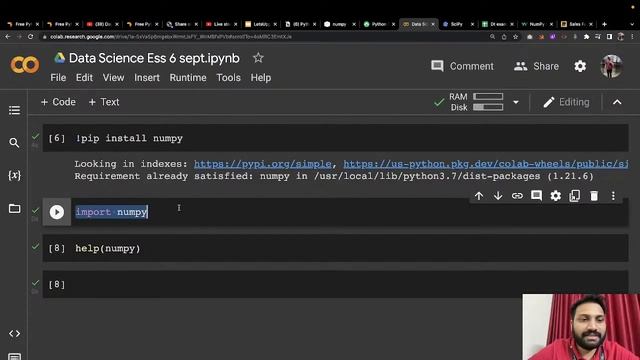Open the browser zoom magnifier icon
The width and height of the screenshot is (640, 360).
tap(493, 37)
